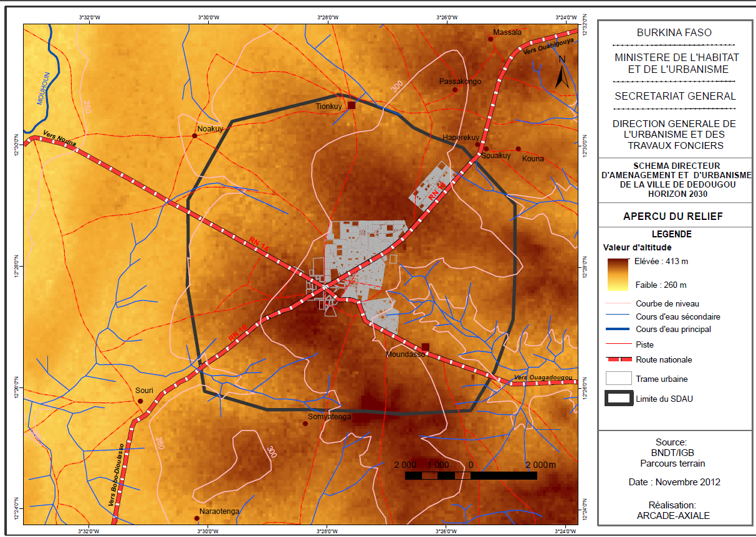
Task: Click the Trame urbaine legend box
Action: [x=618, y=378]
